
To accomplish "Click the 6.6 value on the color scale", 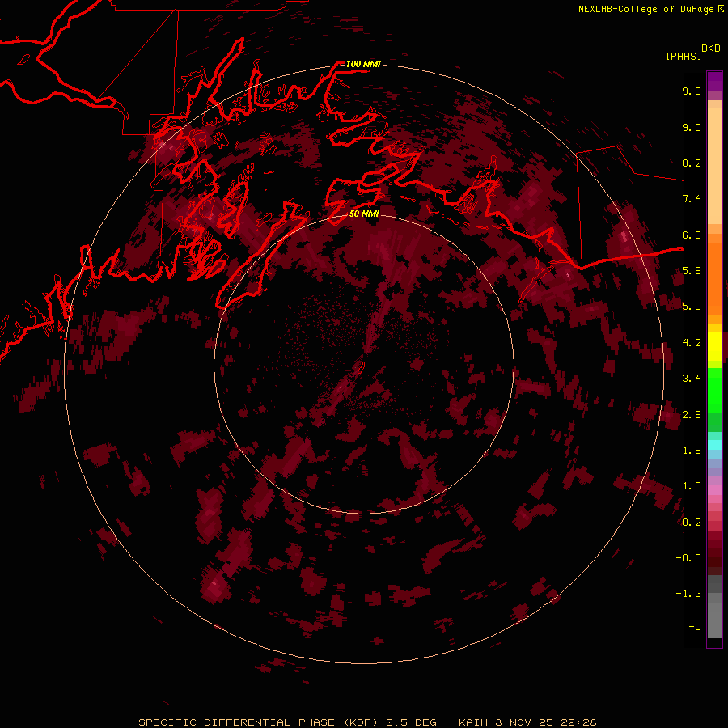I will click(x=692, y=235).
